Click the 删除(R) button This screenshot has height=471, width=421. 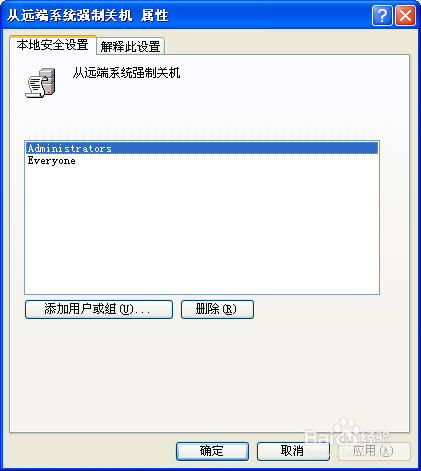click(x=217, y=309)
